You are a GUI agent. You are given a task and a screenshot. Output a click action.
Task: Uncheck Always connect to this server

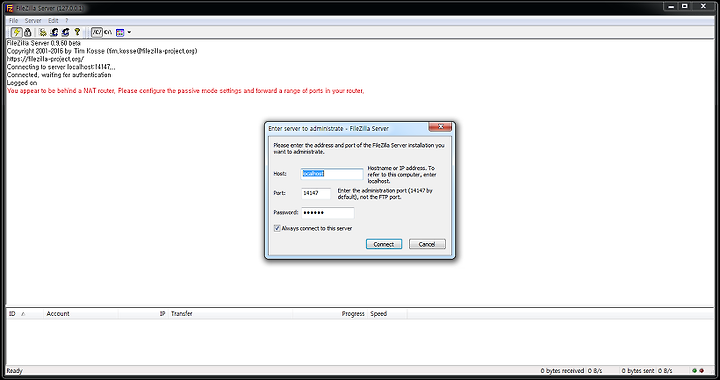pyautogui.click(x=277, y=228)
